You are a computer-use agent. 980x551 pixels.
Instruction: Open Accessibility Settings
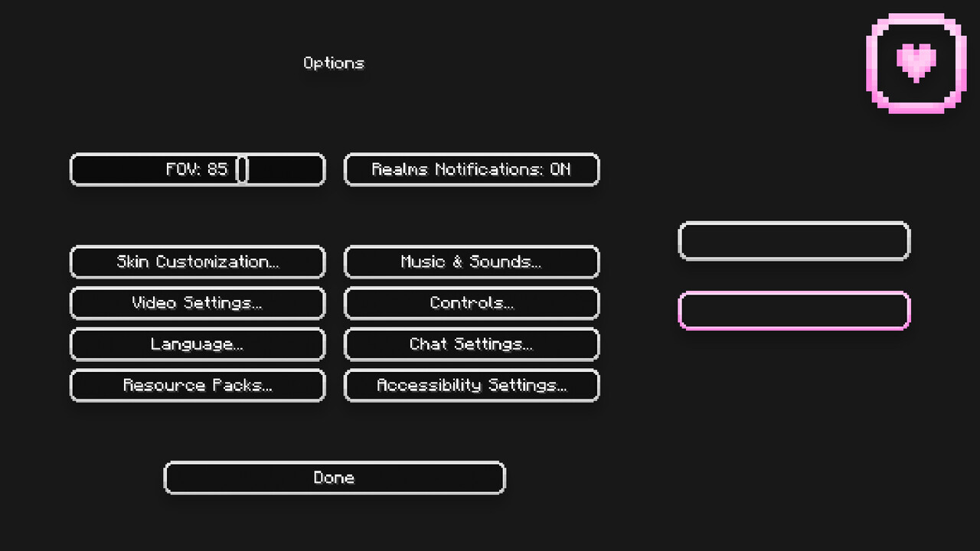(x=471, y=386)
